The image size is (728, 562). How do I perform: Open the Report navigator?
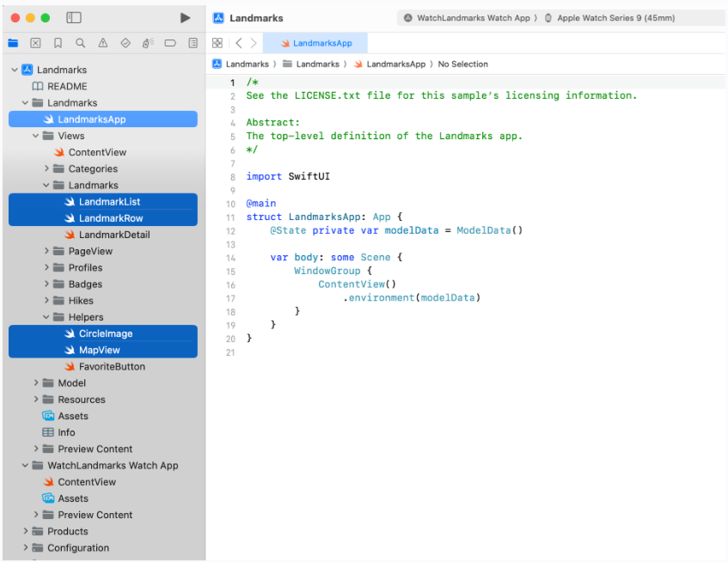point(193,43)
